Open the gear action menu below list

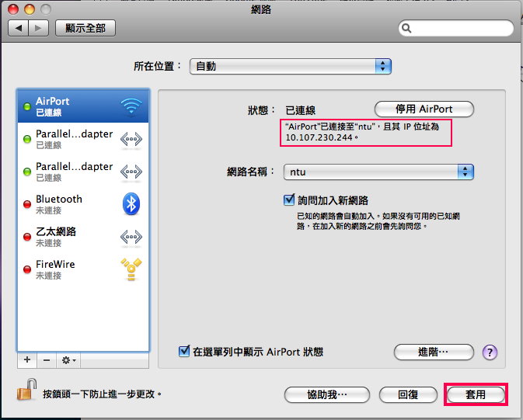(68, 360)
